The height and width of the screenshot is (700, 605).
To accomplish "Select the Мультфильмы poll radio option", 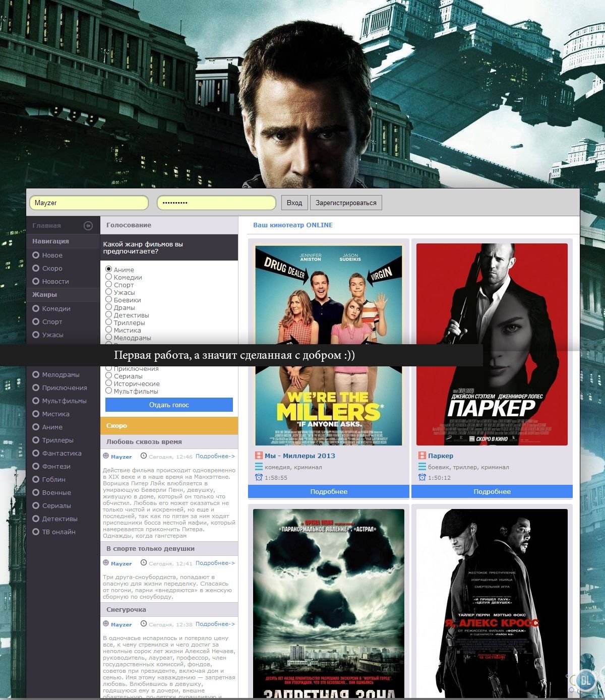I will pos(108,391).
